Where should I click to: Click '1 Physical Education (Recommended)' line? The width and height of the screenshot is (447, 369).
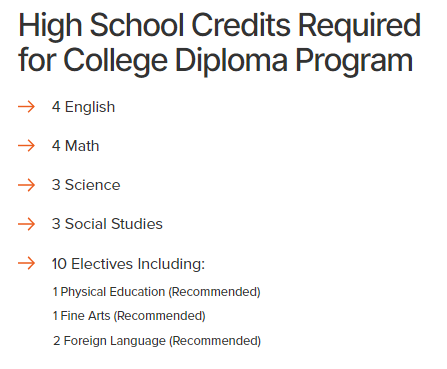tap(156, 292)
